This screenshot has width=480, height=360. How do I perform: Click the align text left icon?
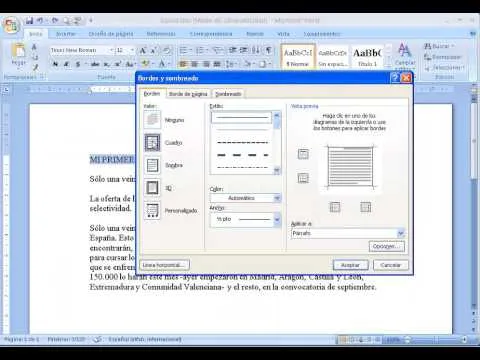click(x=183, y=63)
